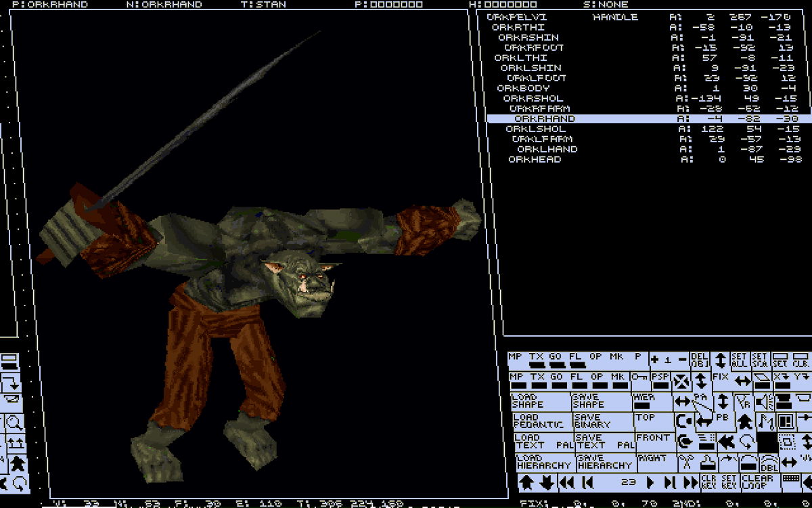The width and height of the screenshot is (812, 508).
Task: Click the double left-arrow figure icon
Action: 726,442
